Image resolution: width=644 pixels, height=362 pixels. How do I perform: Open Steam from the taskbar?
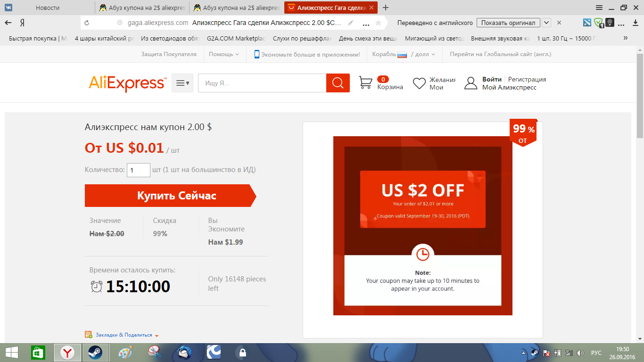pyautogui.click(x=95, y=353)
